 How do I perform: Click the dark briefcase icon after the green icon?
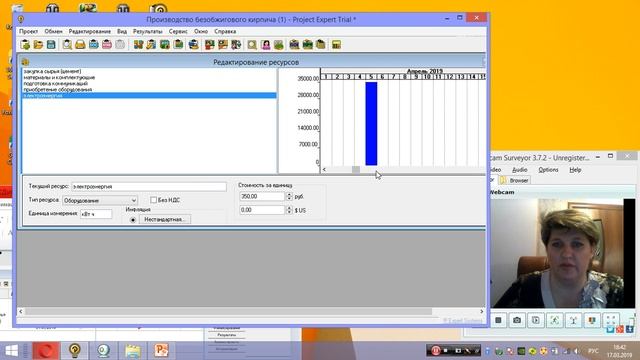294,44
